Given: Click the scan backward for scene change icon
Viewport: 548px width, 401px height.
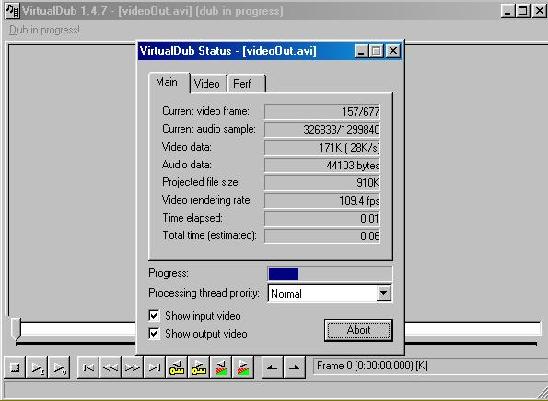Looking at the screenshot, I should tap(221, 367).
